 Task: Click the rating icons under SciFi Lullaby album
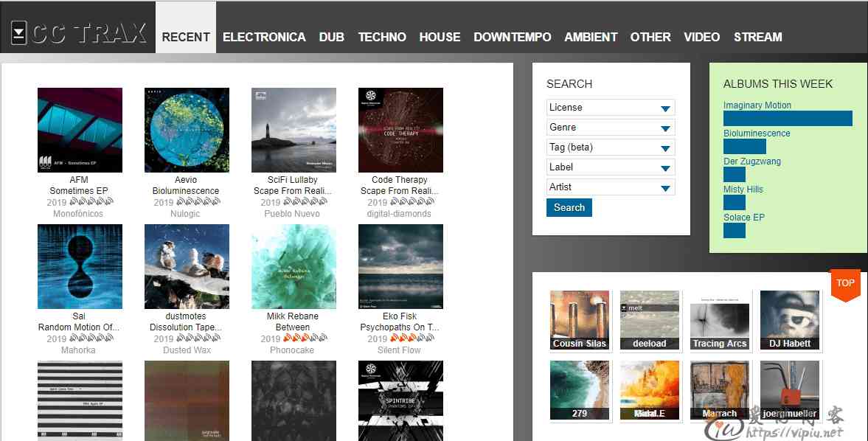point(305,203)
